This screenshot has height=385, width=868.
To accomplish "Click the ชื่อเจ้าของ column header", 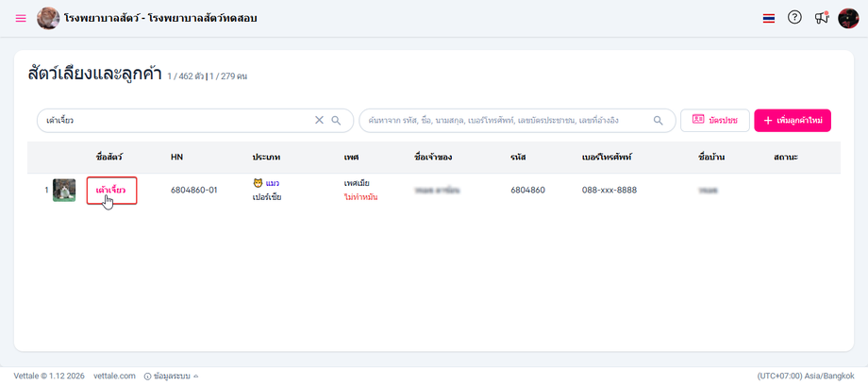I will [x=433, y=158].
